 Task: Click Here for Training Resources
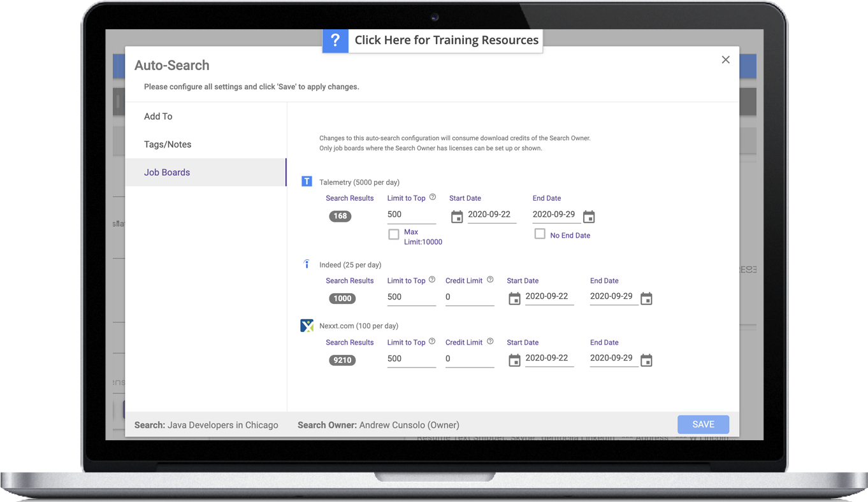446,39
